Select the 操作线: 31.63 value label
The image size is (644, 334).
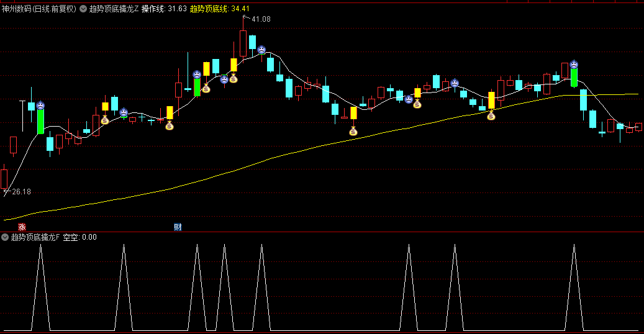[x=164, y=9]
